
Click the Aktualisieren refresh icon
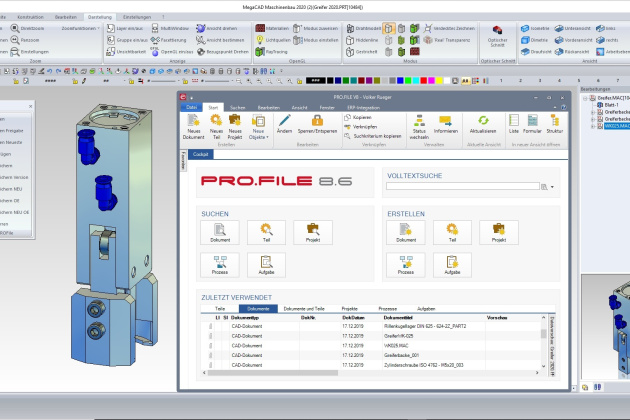pyautogui.click(x=482, y=122)
